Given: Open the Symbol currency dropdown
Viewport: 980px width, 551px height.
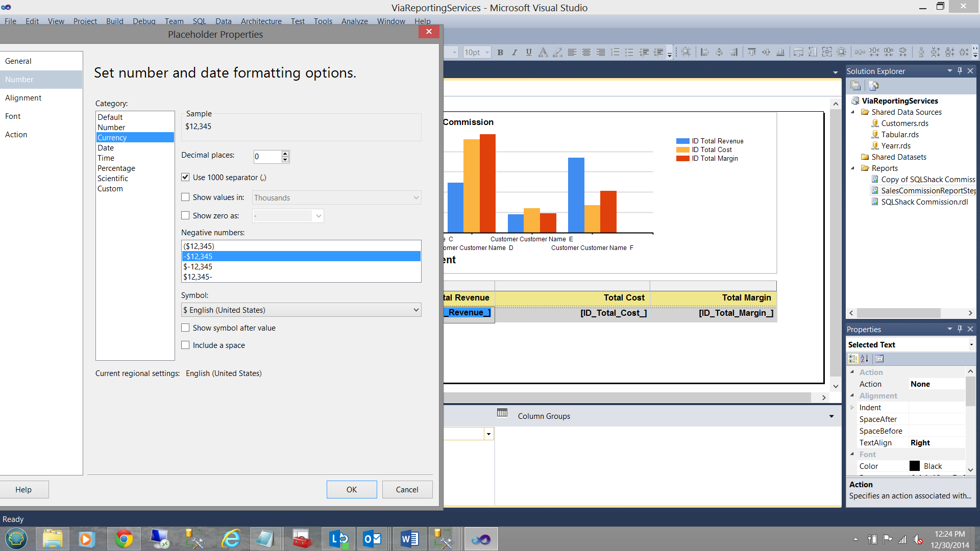Looking at the screenshot, I should coord(416,310).
